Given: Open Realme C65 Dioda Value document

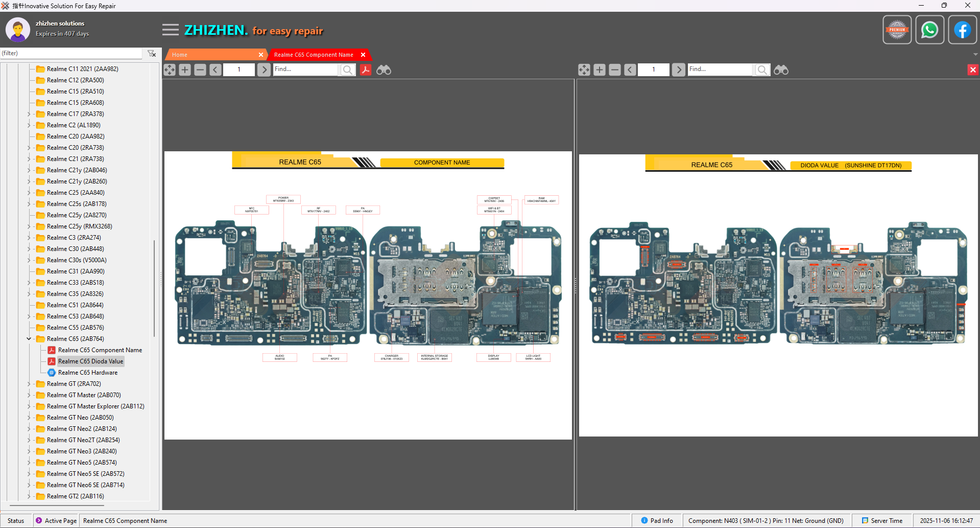Looking at the screenshot, I should point(90,361).
